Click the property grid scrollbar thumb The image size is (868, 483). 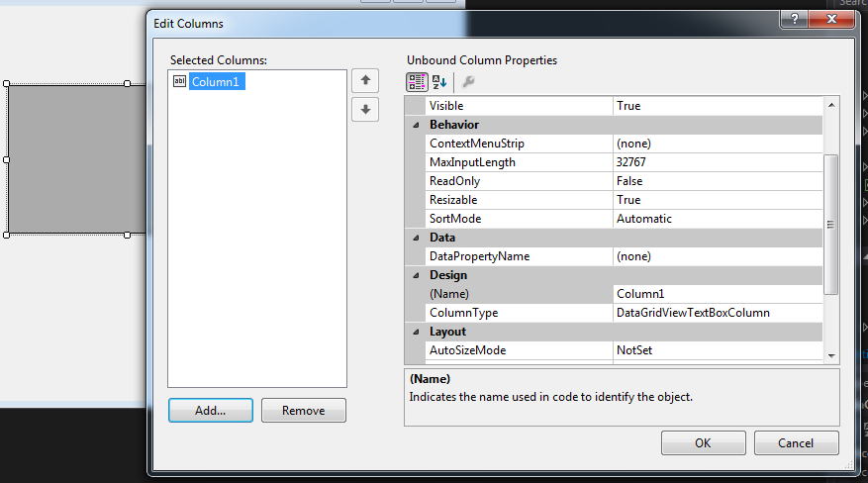[x=831, y=225]
